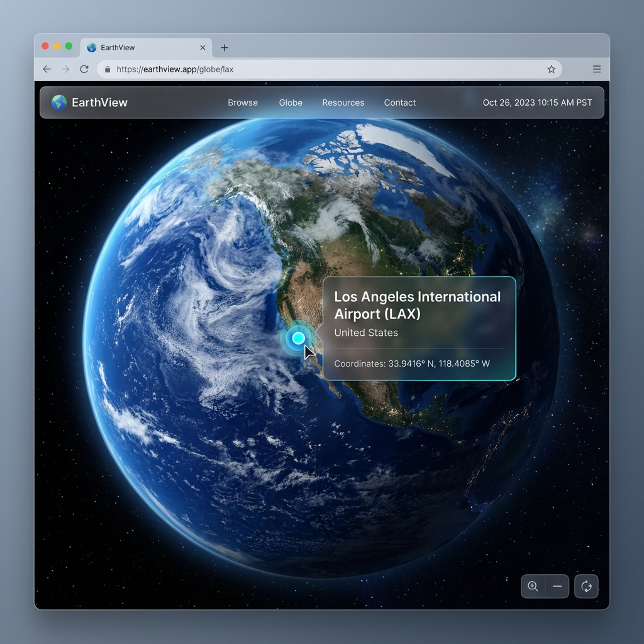Screen dimensions: 644x644
Task: View site info via the lock icon
Action: pyautogui.click(x=108, y=69)
